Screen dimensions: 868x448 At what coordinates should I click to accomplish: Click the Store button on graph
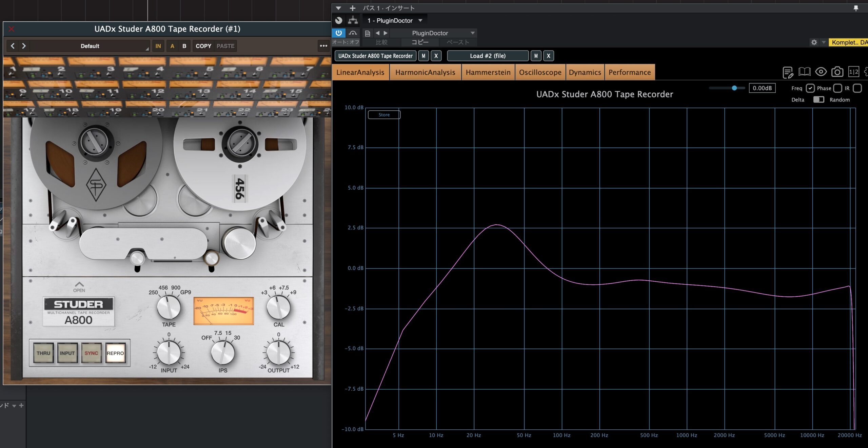tap(384, 115)
